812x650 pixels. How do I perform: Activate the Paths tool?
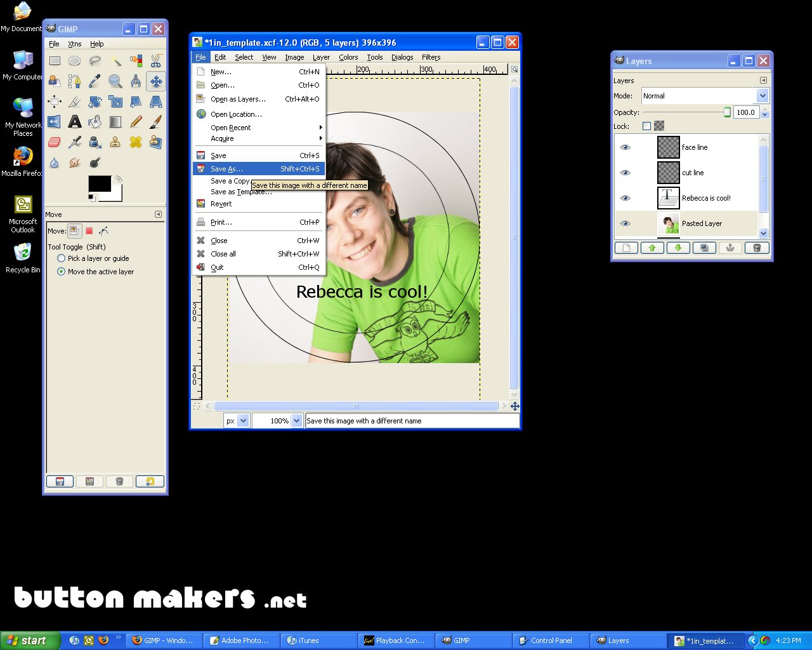75,81
